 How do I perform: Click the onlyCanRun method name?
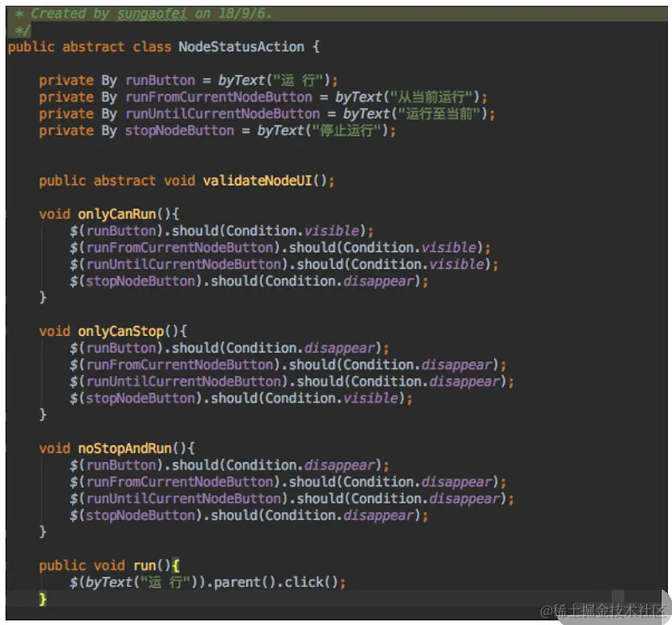coord(117,214)
